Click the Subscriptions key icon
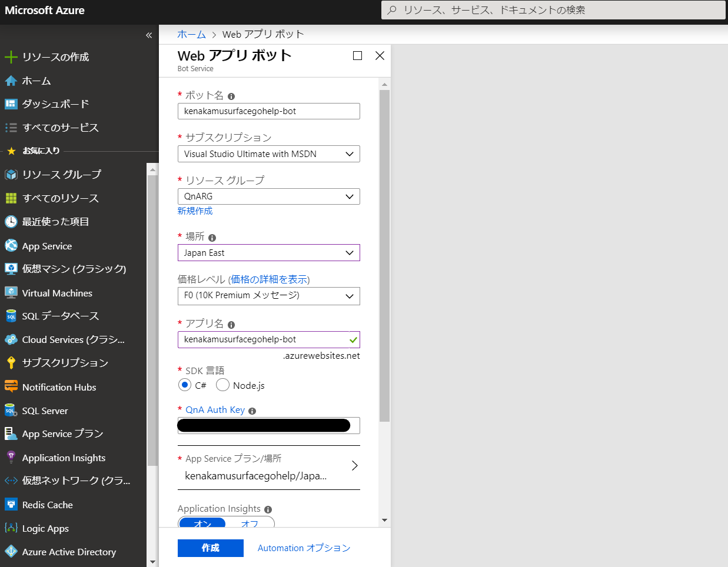The image size is (728, 567). (x=11, y=363)
